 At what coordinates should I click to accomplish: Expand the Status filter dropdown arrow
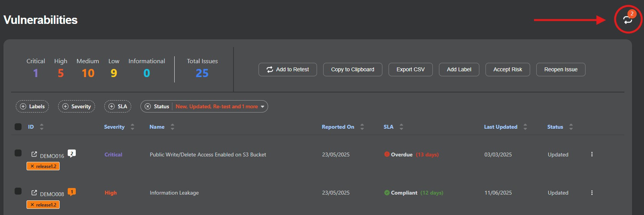click(x=262, y=107)
